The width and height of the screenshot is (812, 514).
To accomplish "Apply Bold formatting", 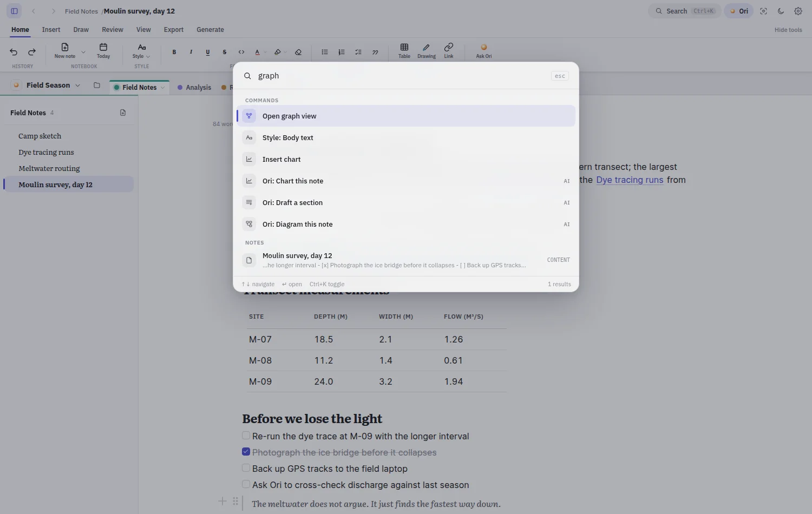I will tap(174, 52).
